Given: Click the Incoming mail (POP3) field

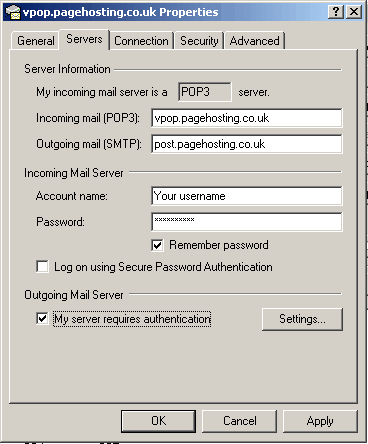Looking at the screenshot, I should click(247, 118).
